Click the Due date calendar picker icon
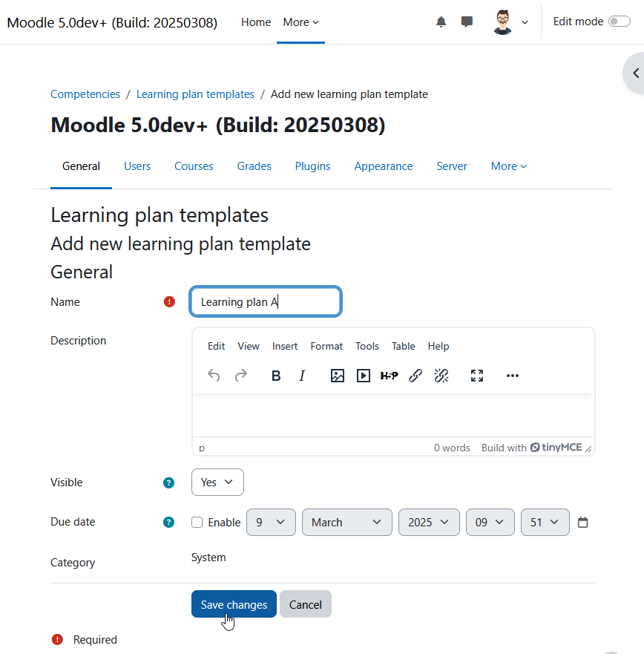644x654 pixels. (582, 522)
